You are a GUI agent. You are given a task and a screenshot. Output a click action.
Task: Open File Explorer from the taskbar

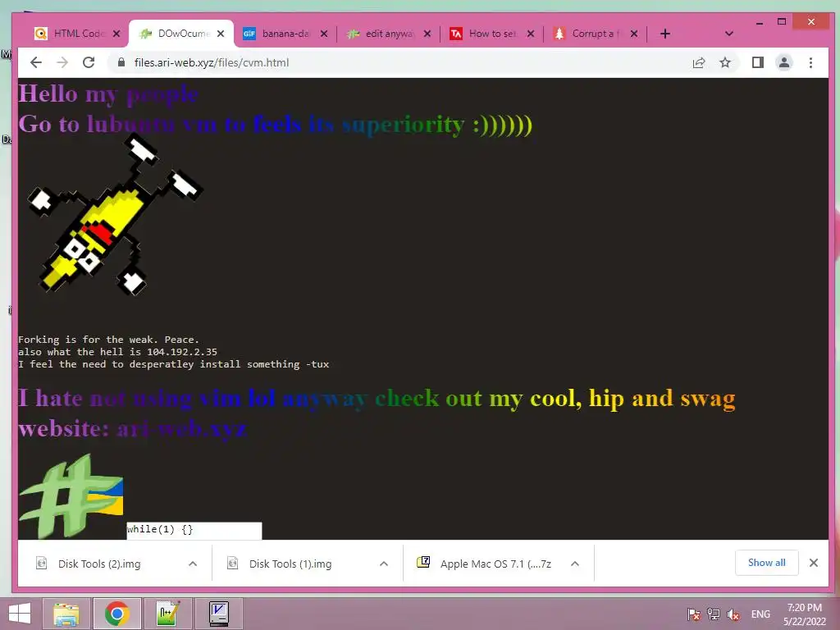click(x=66, y=614)
